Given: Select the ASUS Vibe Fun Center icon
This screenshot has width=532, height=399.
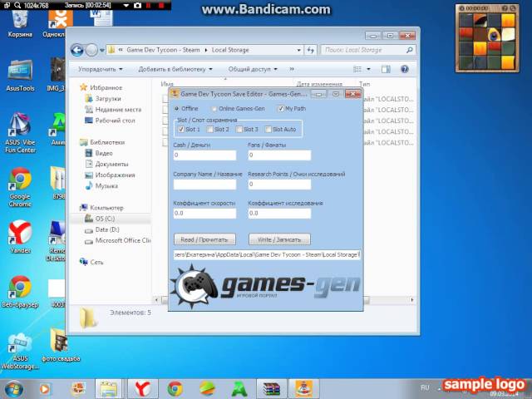Looking at the screenshot, I should pyautogui.click(x=20, y=133).
